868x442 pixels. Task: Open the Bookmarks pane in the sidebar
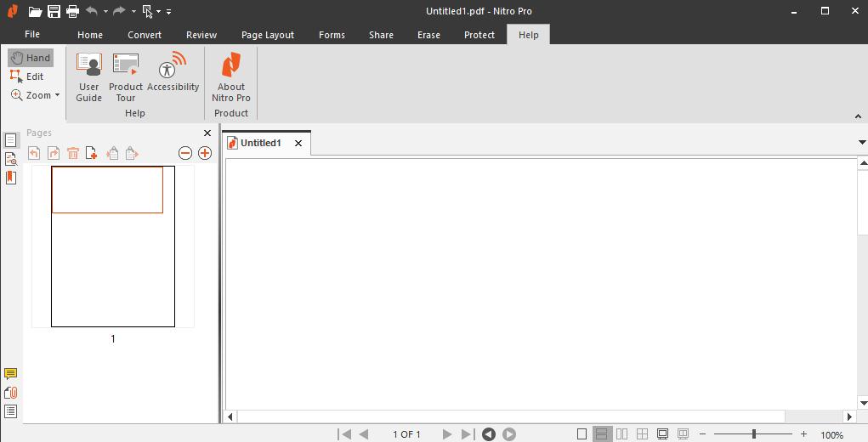coord(10,178)
